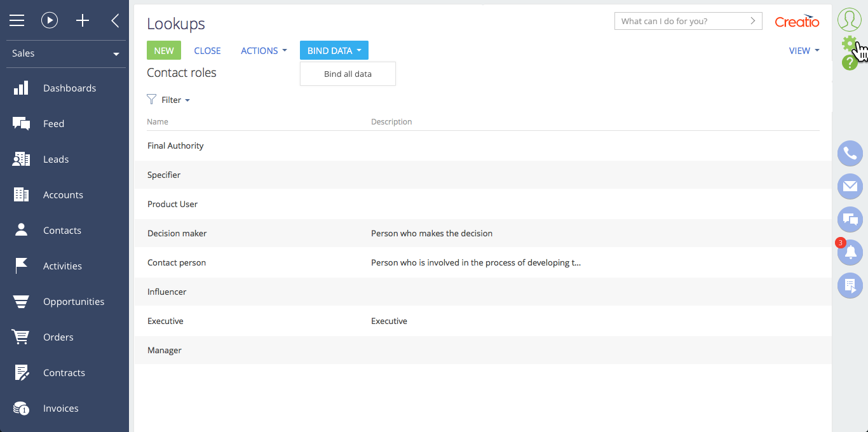This screenshot has height=432, width=868.
Task: Open notifications with the bell icon
Action: tap(850, 252)
